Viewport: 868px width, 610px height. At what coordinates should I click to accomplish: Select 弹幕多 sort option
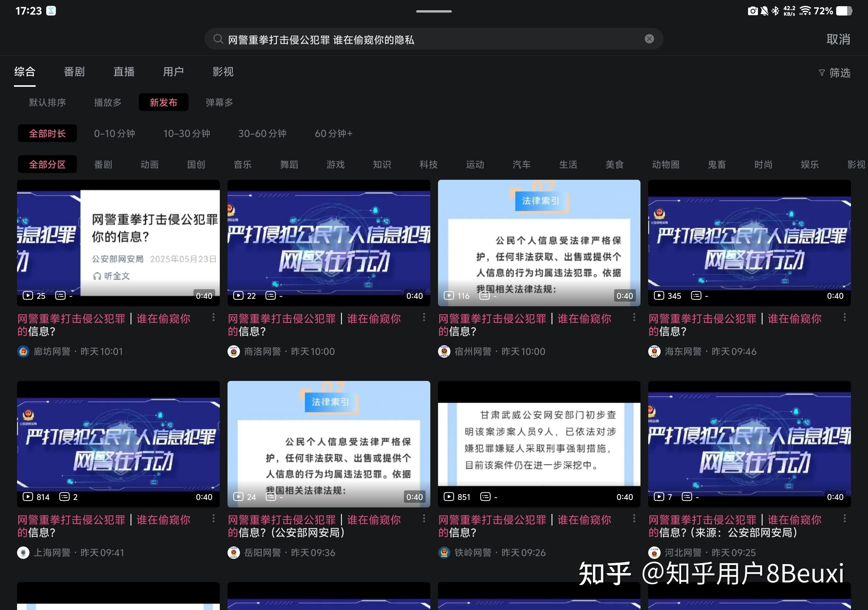[x=219, y=102]
